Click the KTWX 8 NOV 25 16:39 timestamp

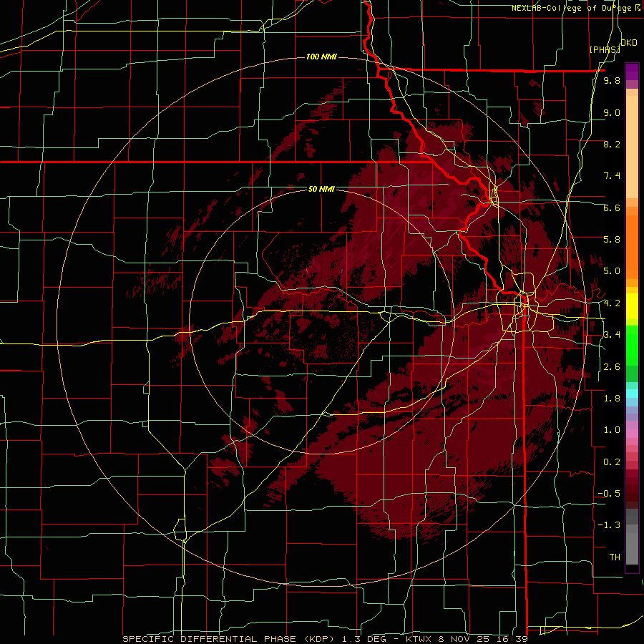pos(467,639)
